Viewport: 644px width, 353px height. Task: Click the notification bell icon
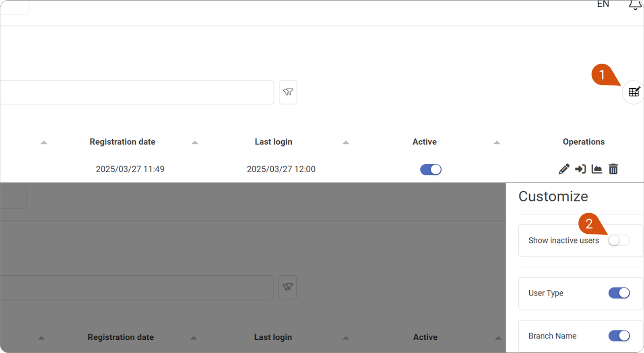[635, 4]
